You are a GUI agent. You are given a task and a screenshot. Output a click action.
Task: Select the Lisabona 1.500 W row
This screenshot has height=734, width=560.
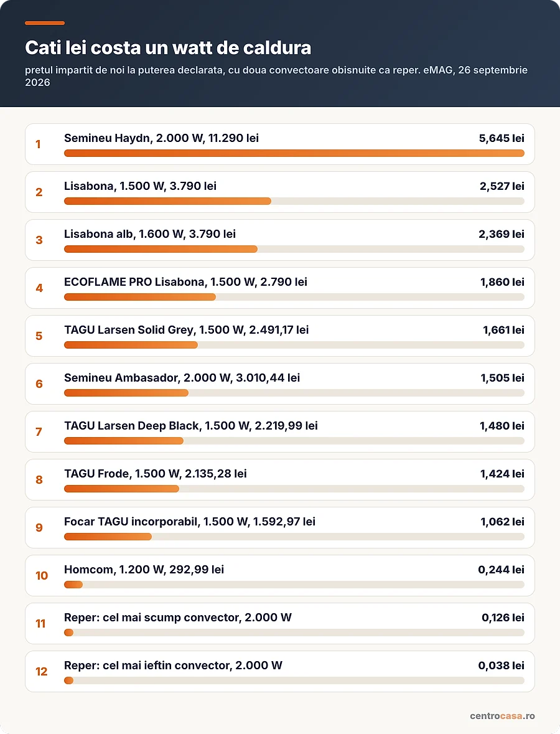click(280, 192)
